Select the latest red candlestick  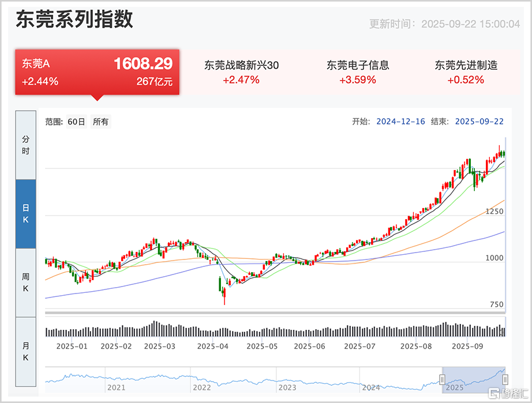pyautogui.click(x=500, y=155)
